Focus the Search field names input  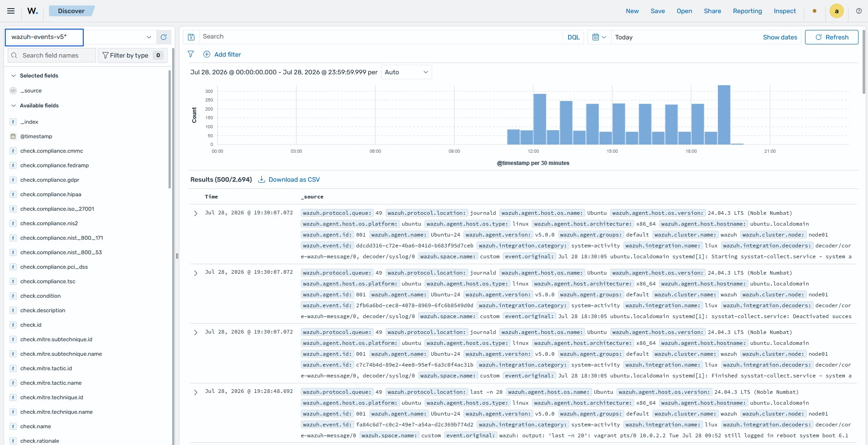(52, 55)
